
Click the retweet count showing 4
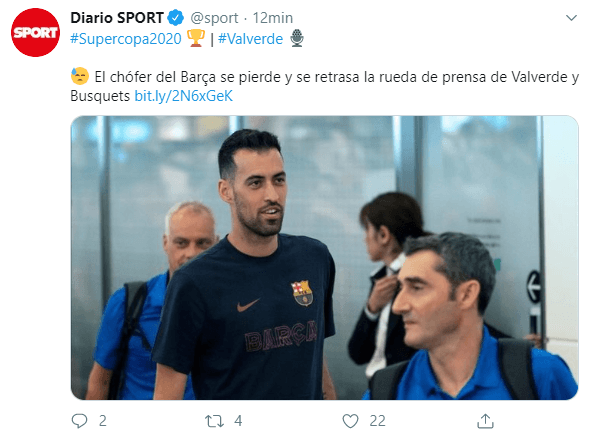pyautogui.click(x=238, y=421)
